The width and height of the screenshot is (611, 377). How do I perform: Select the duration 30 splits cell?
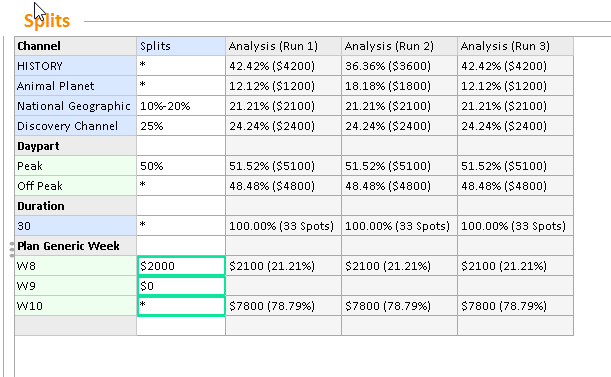(181, 226)
